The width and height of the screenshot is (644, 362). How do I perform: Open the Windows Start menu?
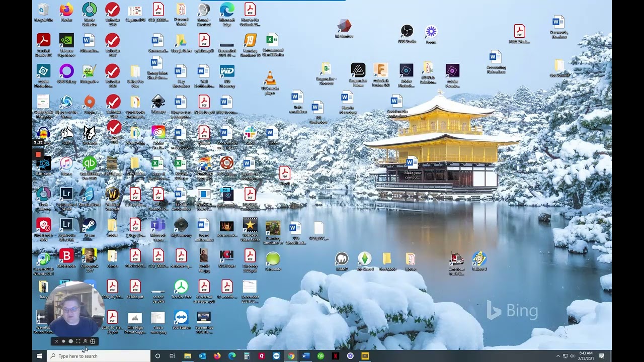click(39, 356)
